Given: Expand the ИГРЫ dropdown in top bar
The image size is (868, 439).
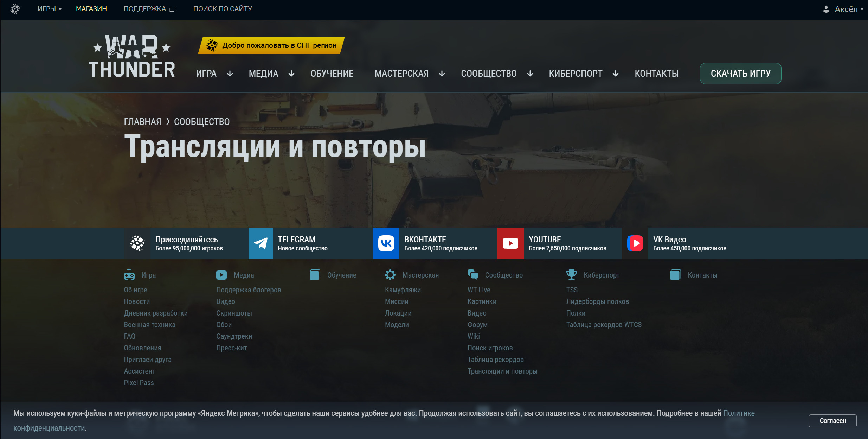Looking at the screenshot, I should (50, 9).
